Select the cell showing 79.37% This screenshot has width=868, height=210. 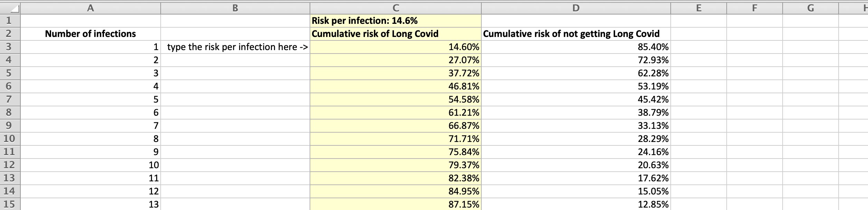tap(395, 165)
